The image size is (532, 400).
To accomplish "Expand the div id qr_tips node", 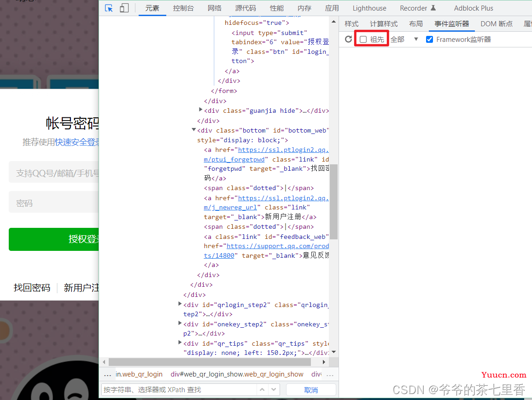I will [180, 342].
